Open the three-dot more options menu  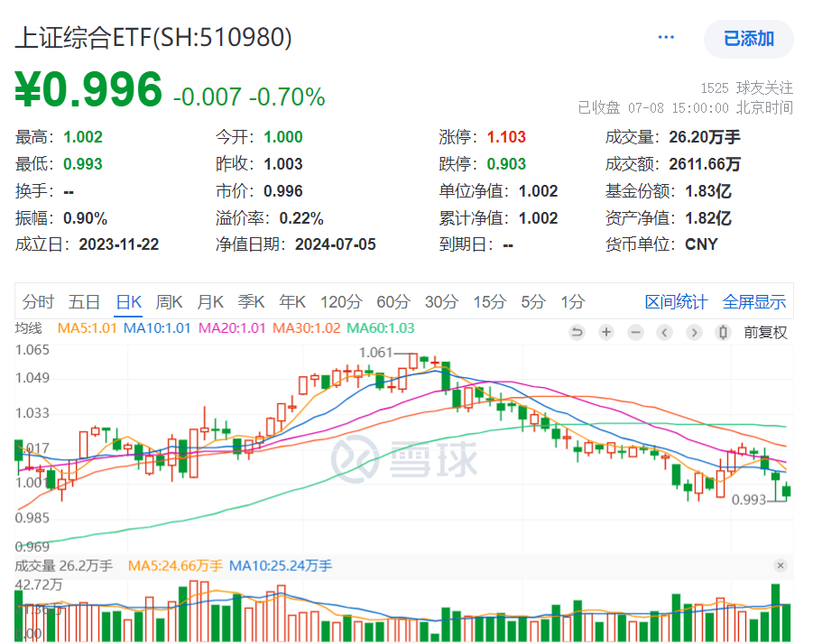click(666, 37)
